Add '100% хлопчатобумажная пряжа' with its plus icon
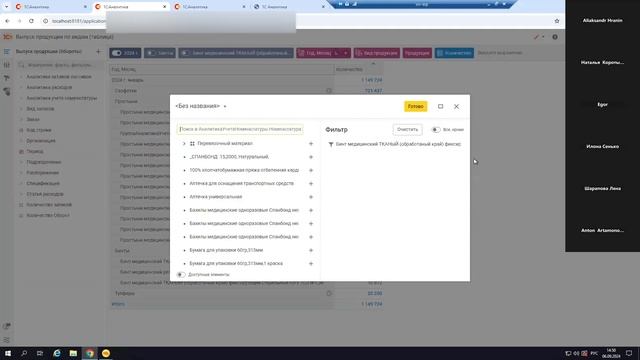 (x=311, y=170)
